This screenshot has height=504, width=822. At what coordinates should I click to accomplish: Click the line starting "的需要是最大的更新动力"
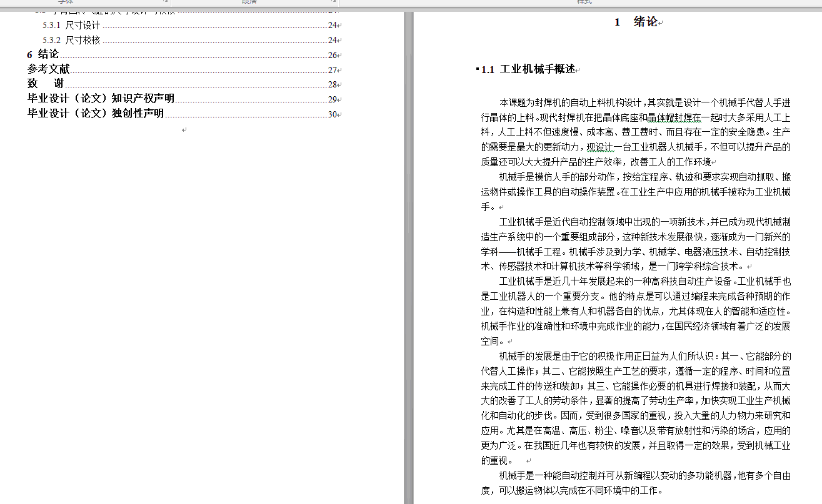pos(636,147)
